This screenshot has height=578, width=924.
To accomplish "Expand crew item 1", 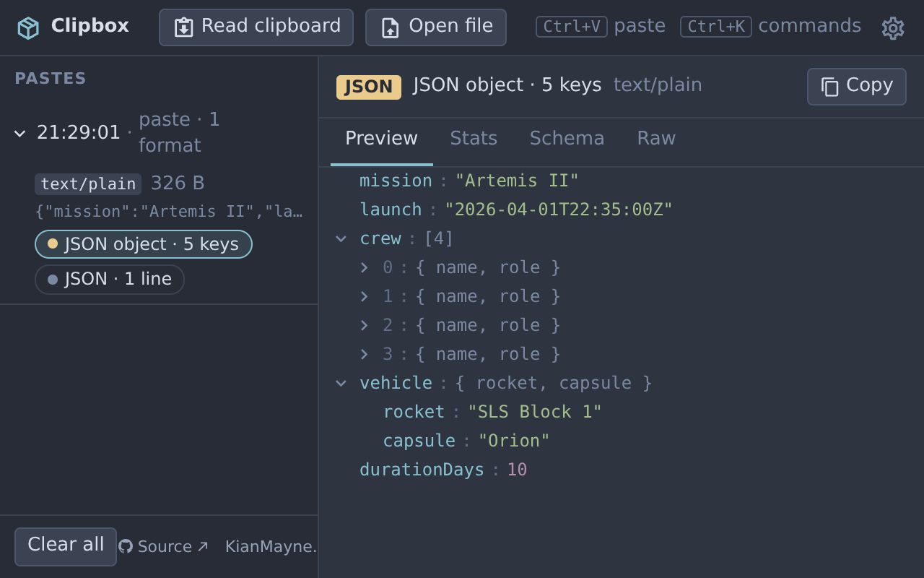I will tap(365, 296).
